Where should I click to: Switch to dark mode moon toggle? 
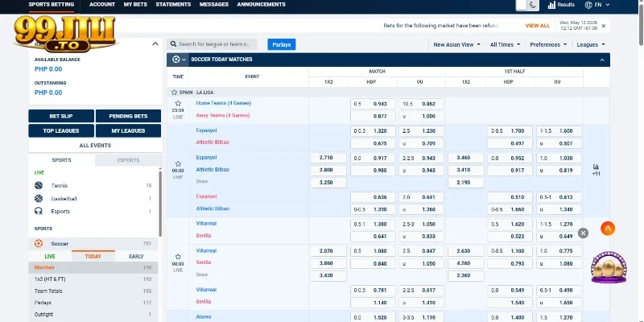tap(533, 5)
